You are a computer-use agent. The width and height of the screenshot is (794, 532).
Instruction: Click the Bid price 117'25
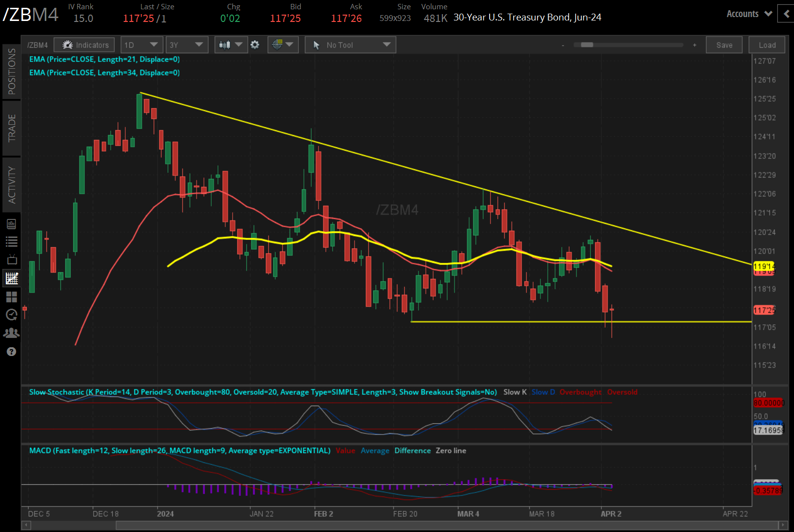(x=285, y=19)
